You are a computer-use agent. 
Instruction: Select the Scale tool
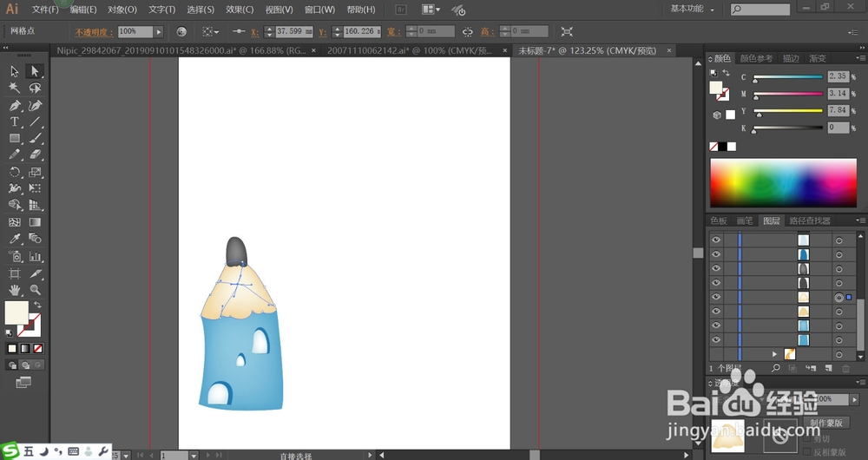(x=35, y=172)
